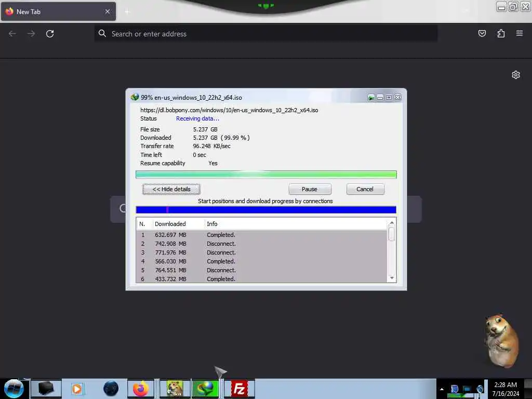Open FileZilla from the taskbar
The height and width of the screenshot is (399, 532).
click(x=239, y=389)
